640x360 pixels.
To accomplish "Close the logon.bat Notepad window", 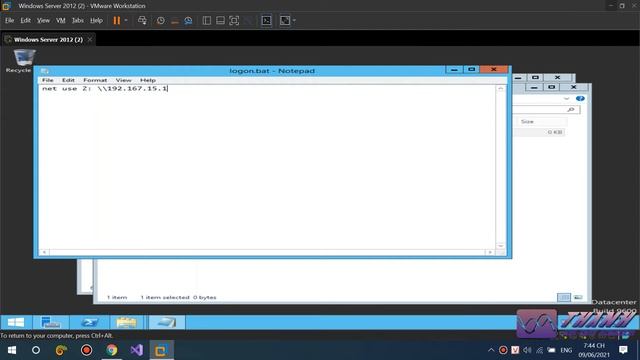I will coord(493,70).
